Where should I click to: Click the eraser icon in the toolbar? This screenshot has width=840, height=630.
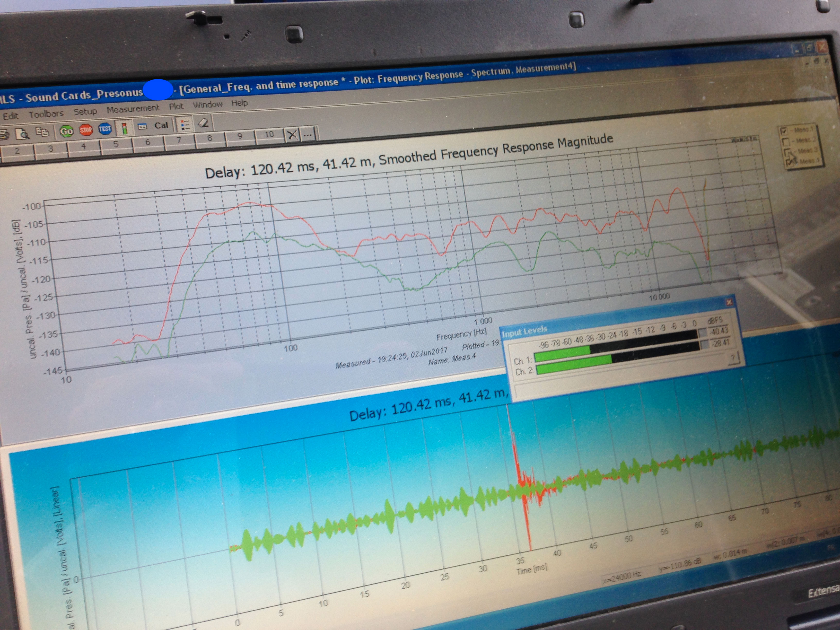click(x=204, y=123)
